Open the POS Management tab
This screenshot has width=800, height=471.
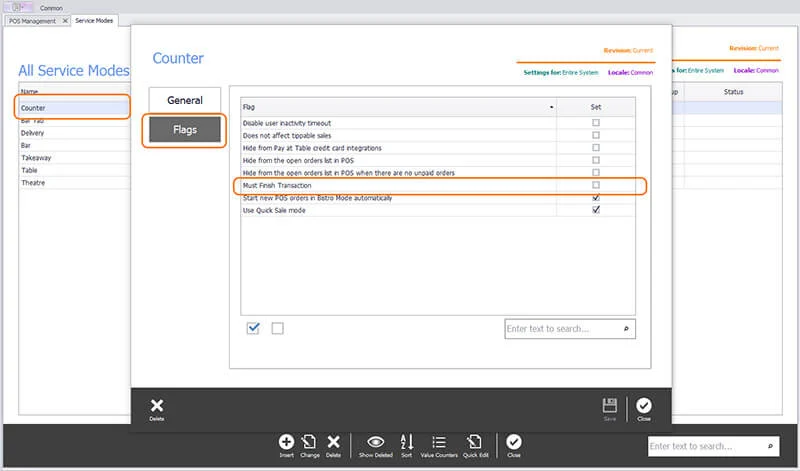[x=32, y=21]
